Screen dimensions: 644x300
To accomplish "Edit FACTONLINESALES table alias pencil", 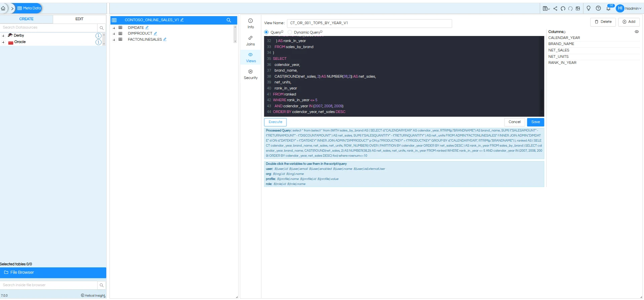I will tap(165, 39).
